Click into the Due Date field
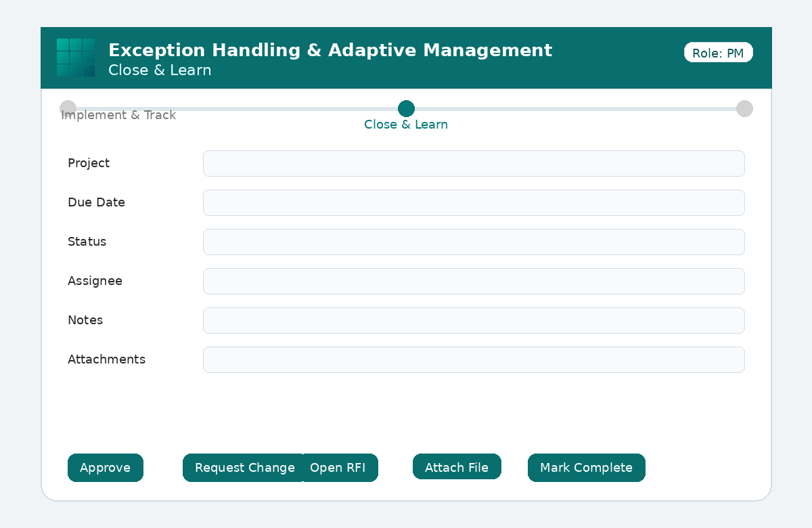 [x=474, y=202]
